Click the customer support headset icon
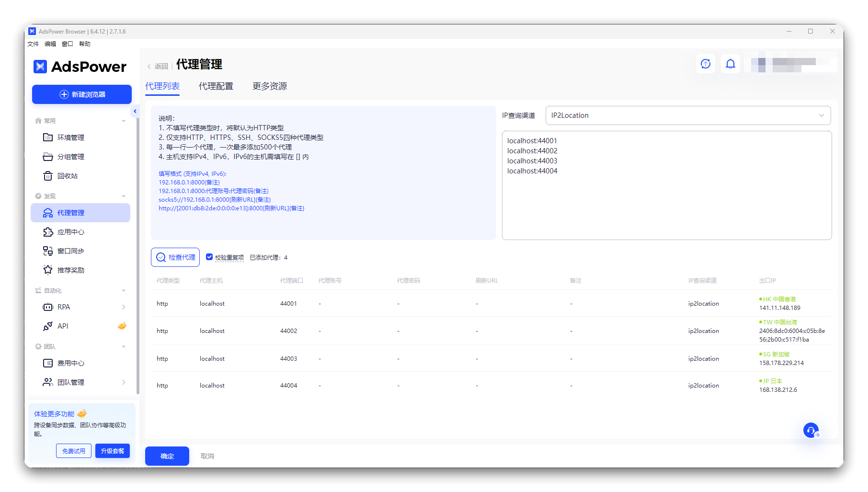The image size is (868, 492). (x=811, y=430)
